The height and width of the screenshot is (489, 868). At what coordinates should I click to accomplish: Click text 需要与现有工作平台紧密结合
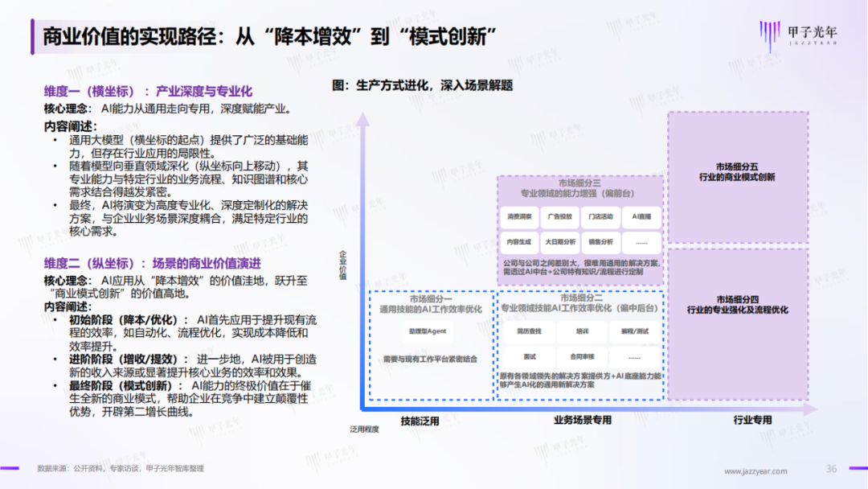click(x=430, y=360)
